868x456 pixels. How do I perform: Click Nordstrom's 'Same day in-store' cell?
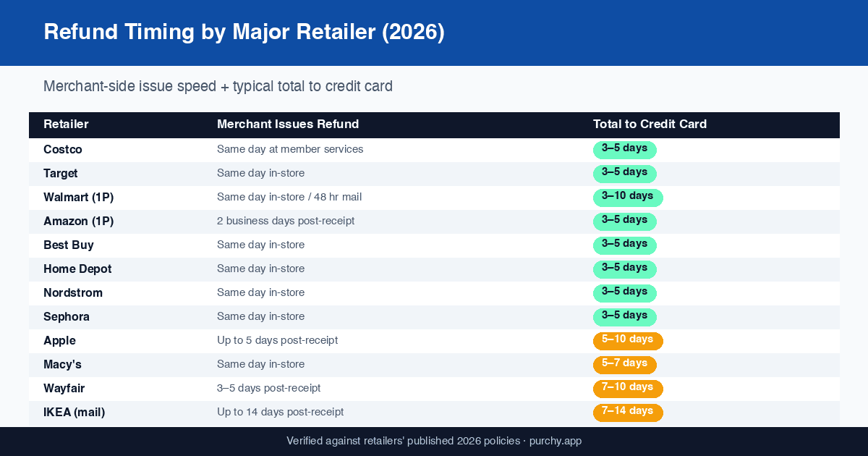pos(261,292)
